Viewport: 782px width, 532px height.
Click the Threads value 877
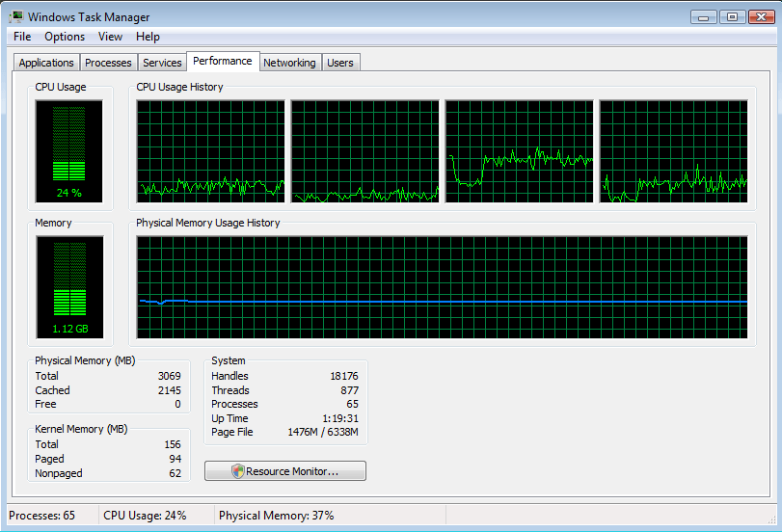(349, 390)
